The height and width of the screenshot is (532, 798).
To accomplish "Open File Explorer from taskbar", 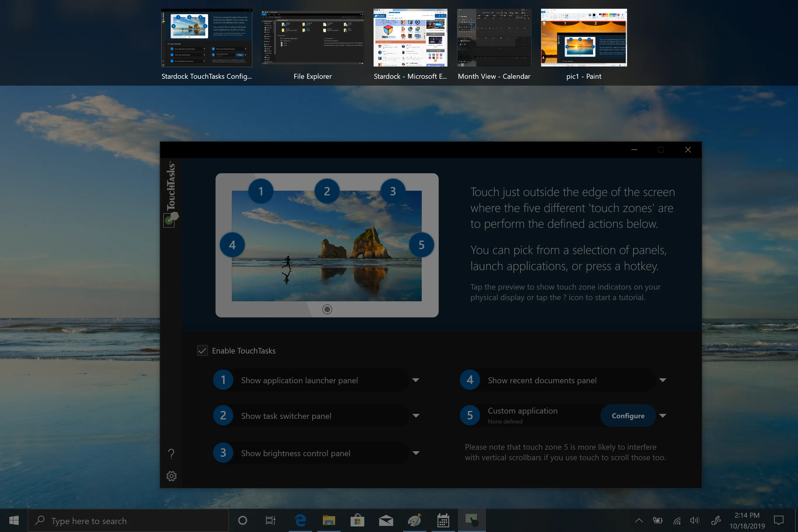I will point(329,520).
